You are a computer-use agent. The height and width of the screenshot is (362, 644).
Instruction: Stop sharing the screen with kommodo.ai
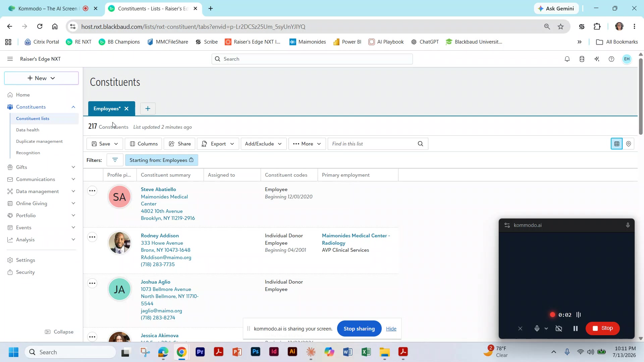[359, 329]
